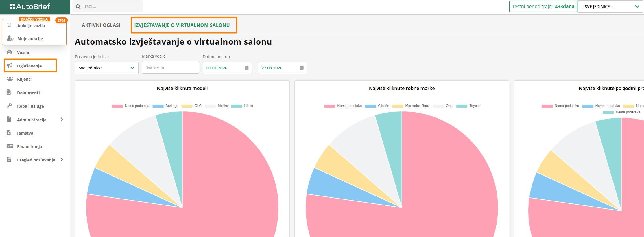Toggle Hiace legend swatch
Screen dimensions: 644x237
pos(237,106)
